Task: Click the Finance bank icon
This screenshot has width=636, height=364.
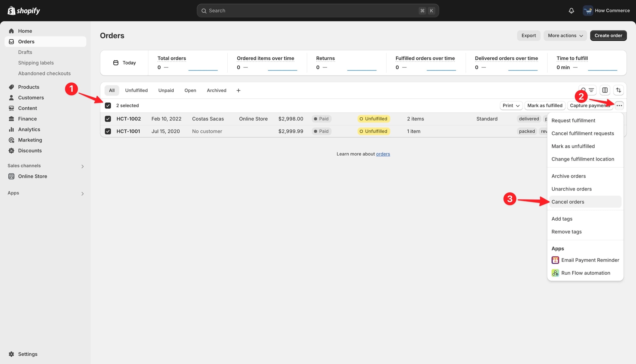Action: click(x=11, y=119)
